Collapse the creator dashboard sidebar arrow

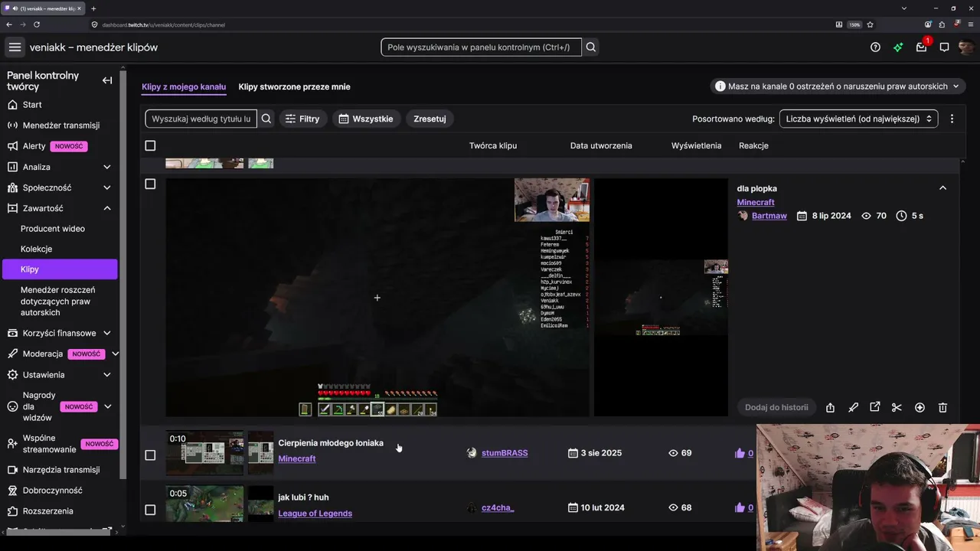107,80
